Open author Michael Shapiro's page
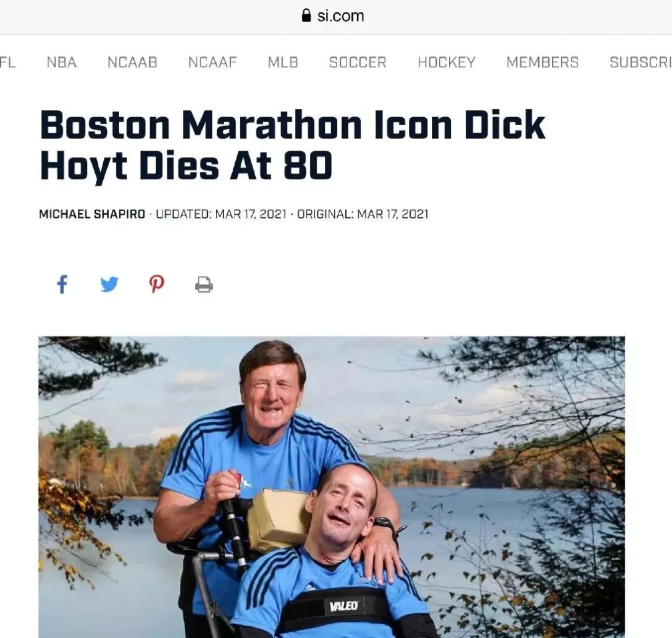The image size is (672, 638). coord(92,214)
